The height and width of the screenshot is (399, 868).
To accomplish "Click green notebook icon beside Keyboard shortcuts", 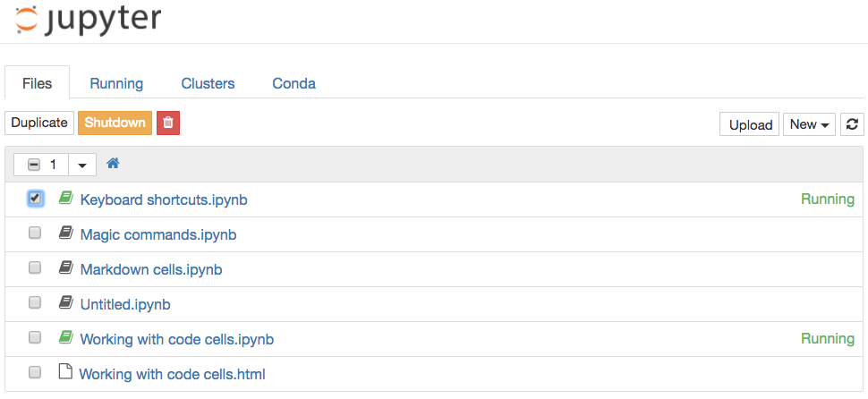I will 64,199.
